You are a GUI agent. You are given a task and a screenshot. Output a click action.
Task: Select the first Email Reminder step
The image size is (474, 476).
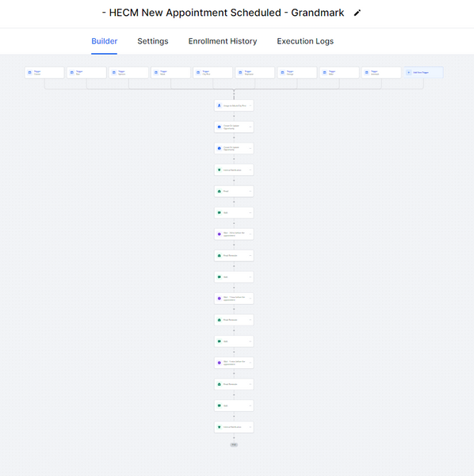point(234,256)
